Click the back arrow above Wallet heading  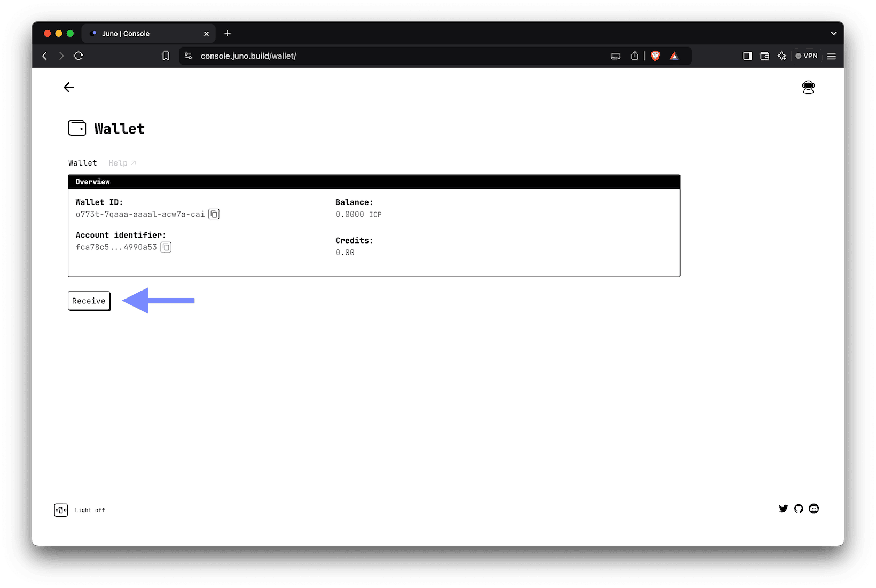(68, 87)
